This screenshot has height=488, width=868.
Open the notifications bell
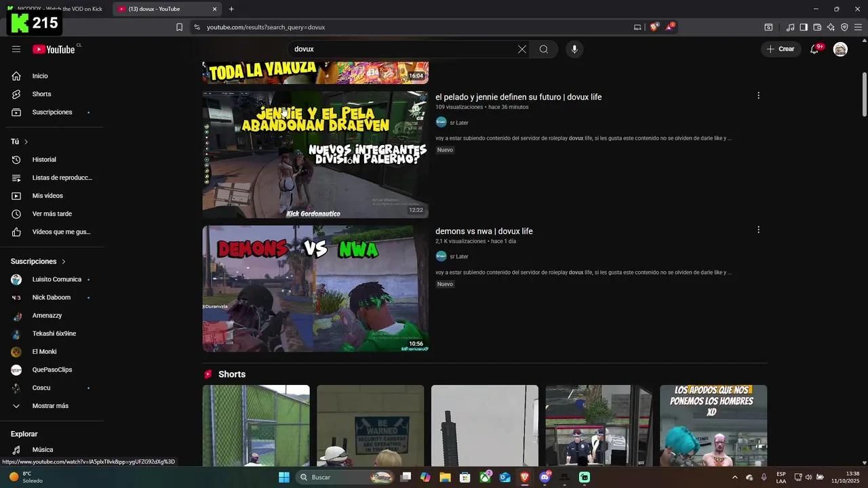tap(815, 49)
